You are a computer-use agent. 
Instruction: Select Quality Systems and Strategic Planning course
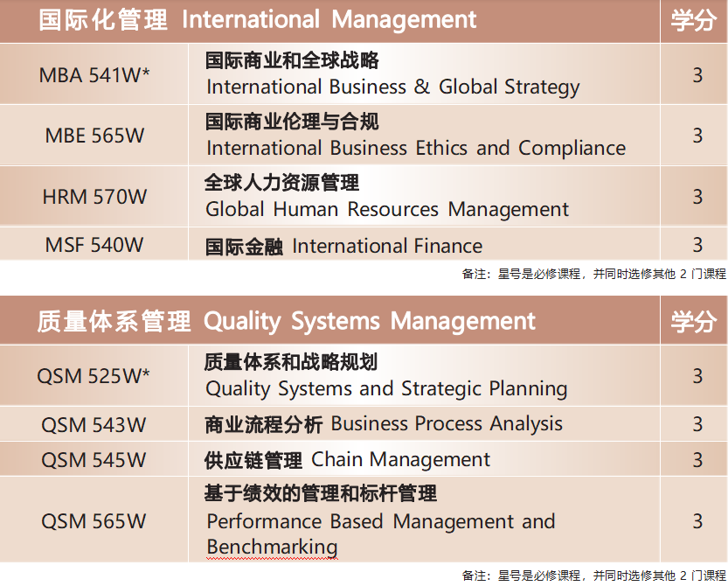(x=386, y=388)
